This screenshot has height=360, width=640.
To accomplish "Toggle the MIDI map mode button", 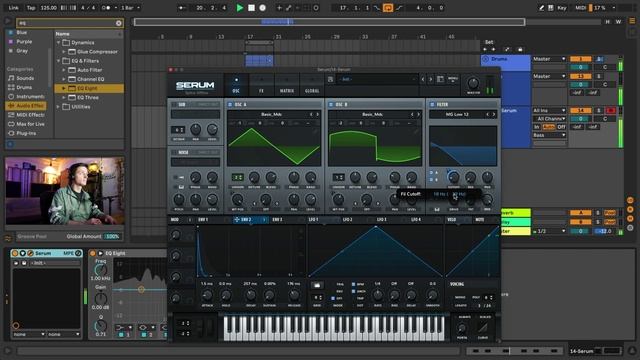I will (x=580, y=8).
